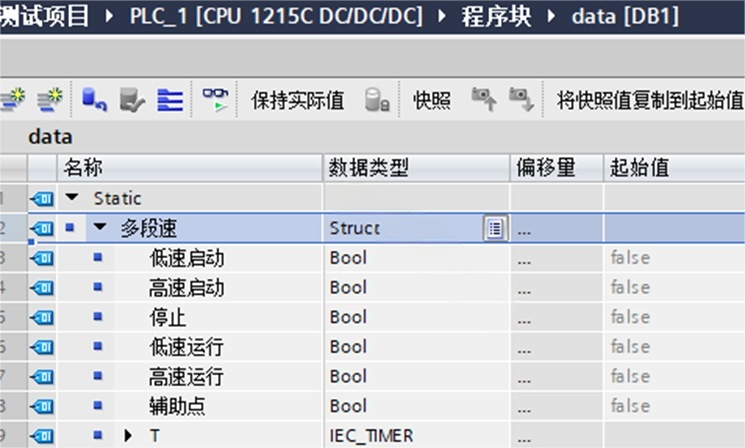Click the reset start values icon

94,100
